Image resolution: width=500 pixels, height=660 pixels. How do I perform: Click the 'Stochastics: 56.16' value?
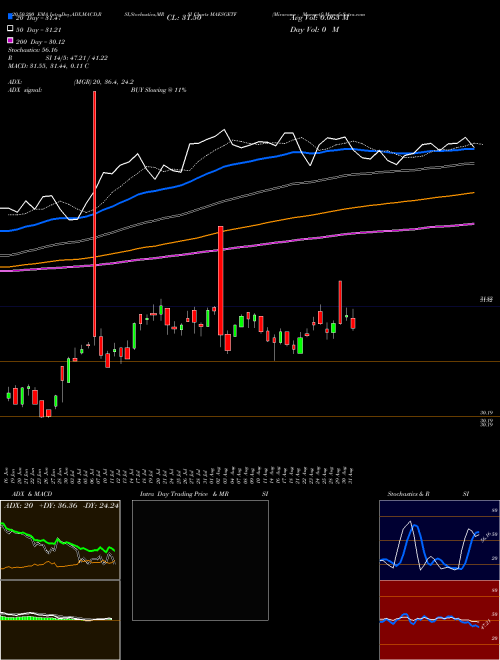coord(32,50)
